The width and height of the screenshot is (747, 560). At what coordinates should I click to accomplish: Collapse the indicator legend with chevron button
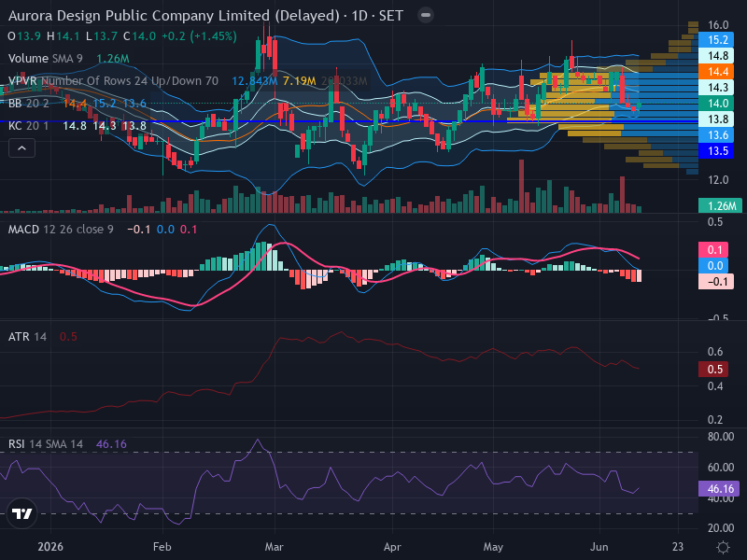point(21,148)
